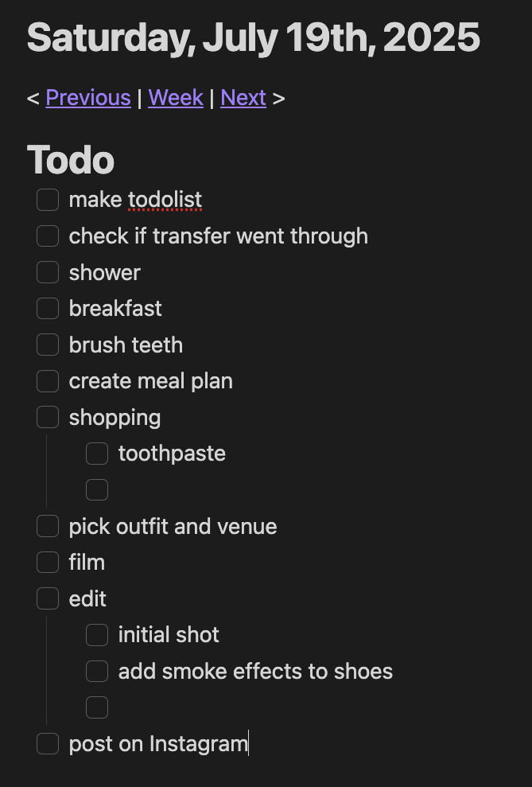532x787 pixels.
Task: Place cursor in the misspelled 'todolist' word
Action: (x=165, y=200)
